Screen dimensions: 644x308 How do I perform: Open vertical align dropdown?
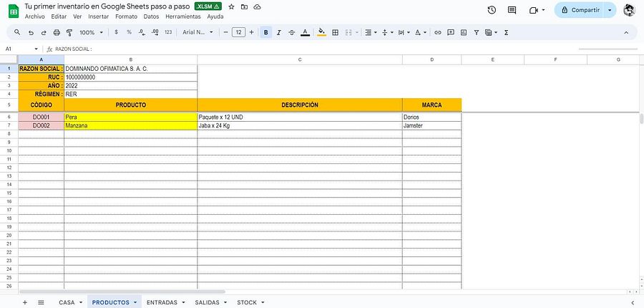point(387,32)
